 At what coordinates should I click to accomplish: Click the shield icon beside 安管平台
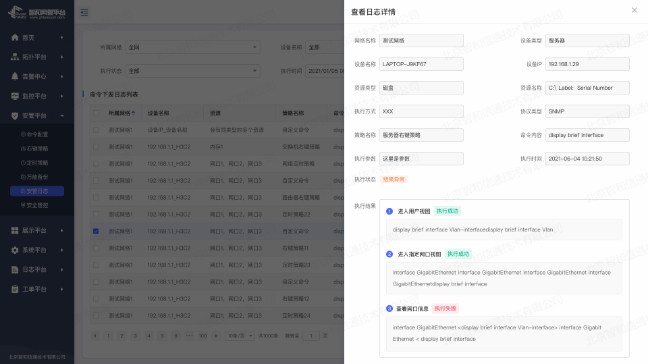[15, 116]
